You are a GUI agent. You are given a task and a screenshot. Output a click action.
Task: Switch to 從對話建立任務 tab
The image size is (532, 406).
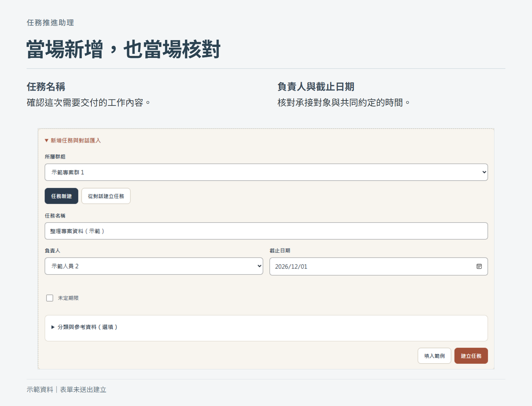[x=106, y=196]
